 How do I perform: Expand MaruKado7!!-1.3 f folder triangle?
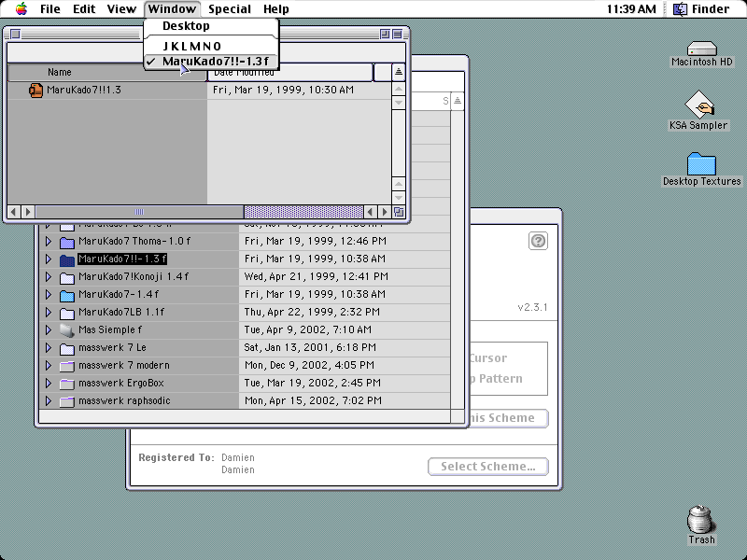point(49,259)
